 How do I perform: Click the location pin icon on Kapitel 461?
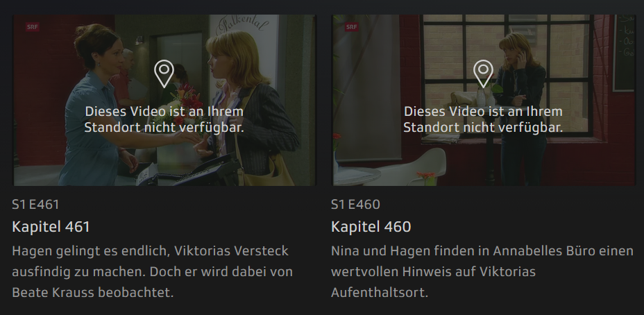pos(164,74)
